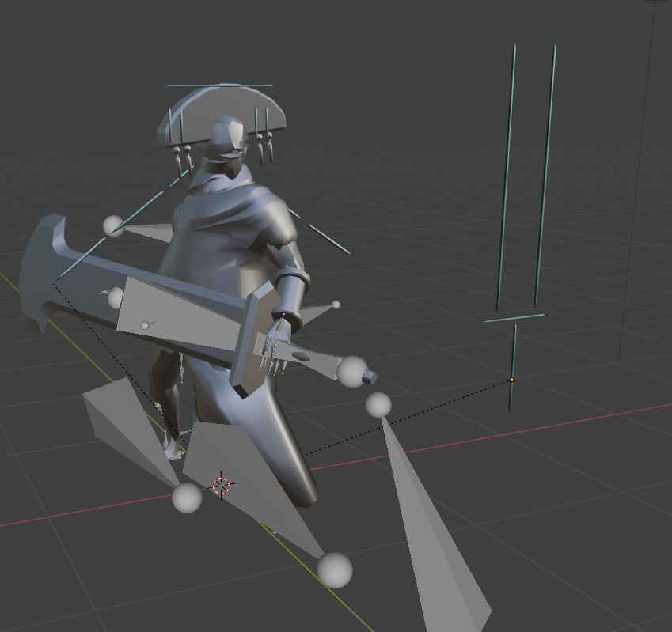Image resolution: width=672 pixels, height=632 pixels.
Task: Select the small bone sphere right of the gauntlet
Action: coord(336,305)
